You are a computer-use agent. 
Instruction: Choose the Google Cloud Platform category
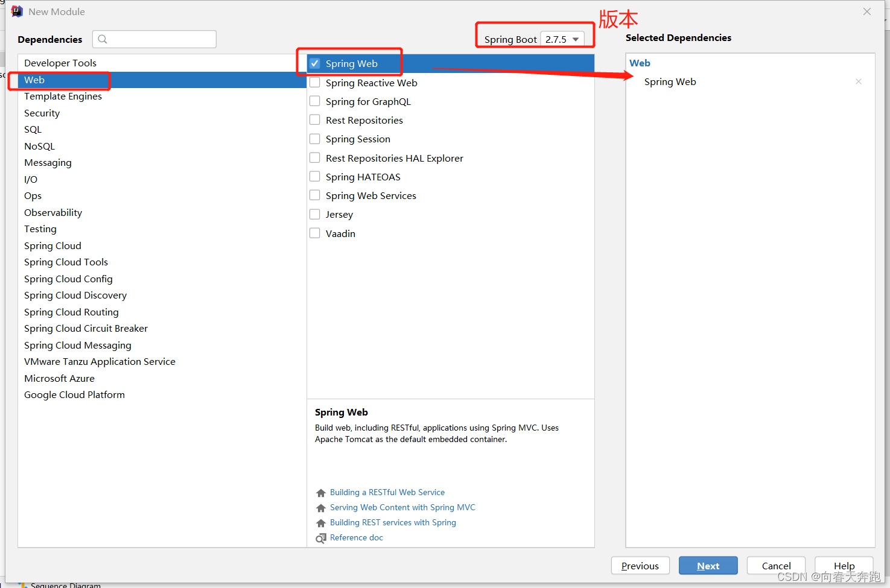162,395
